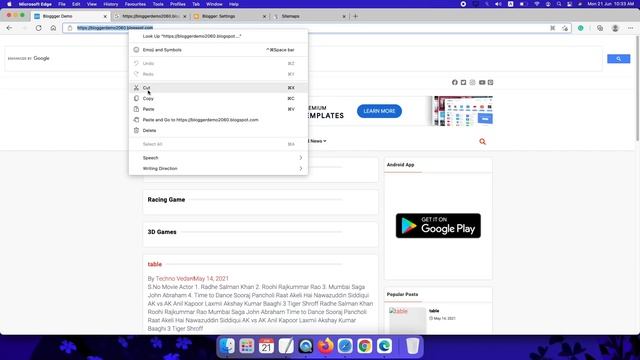The image size is (640, 360).
Task: Open QuickTime Player from the Dock
Action: pos(306,346)
